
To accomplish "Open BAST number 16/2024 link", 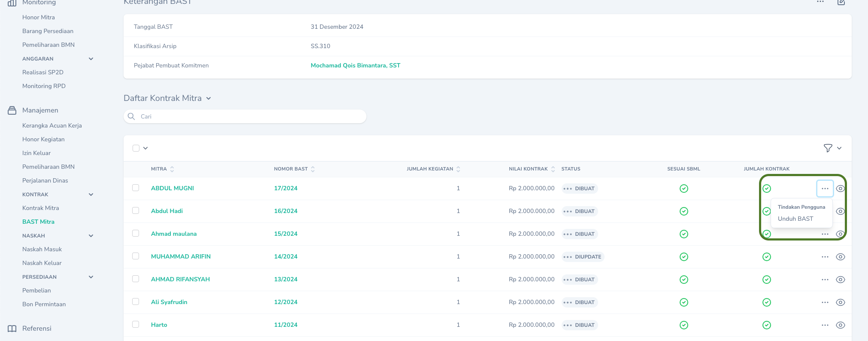I will 286,211.
